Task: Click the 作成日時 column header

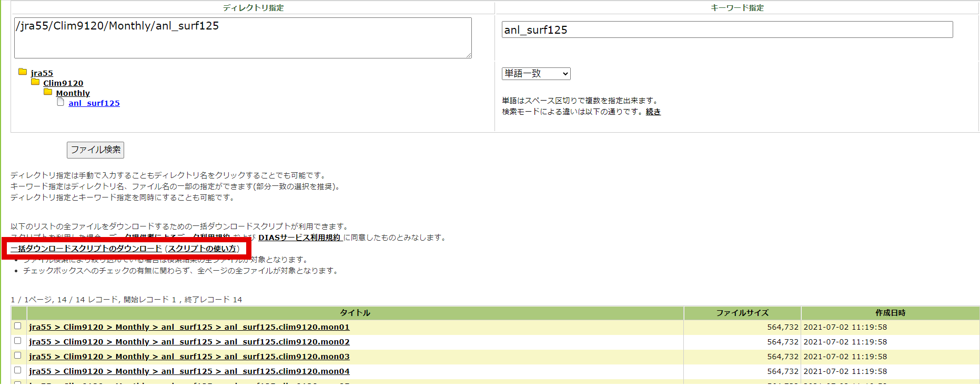Action: (x=890, y=313)
